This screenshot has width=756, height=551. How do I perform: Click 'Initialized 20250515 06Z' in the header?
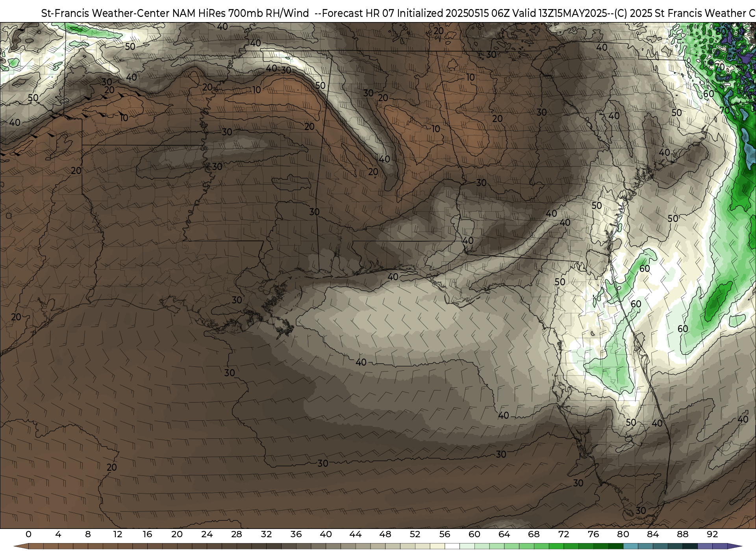tap(454, 13)
